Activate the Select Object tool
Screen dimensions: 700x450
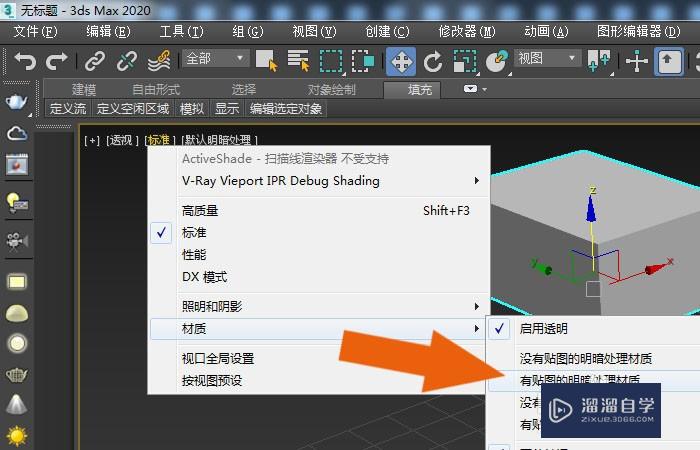point(267,61)
